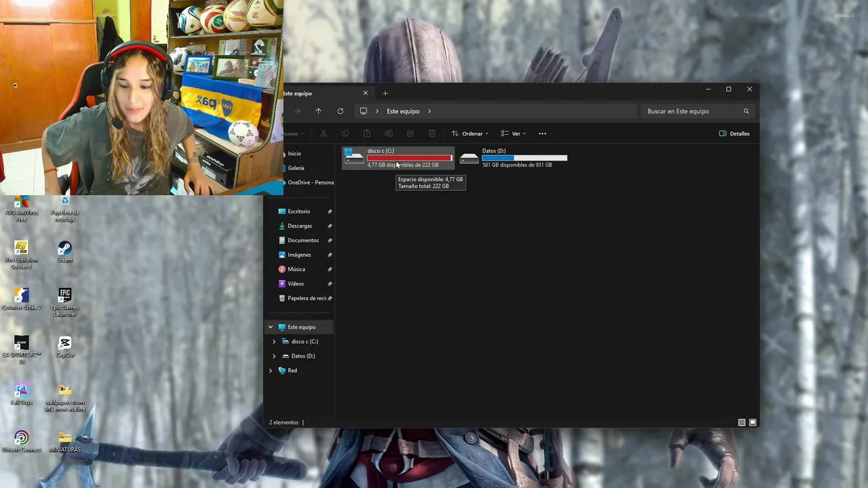Go up one folder level
The width and height of the screenshot is (868, 488).
click(x=318, y=111)
